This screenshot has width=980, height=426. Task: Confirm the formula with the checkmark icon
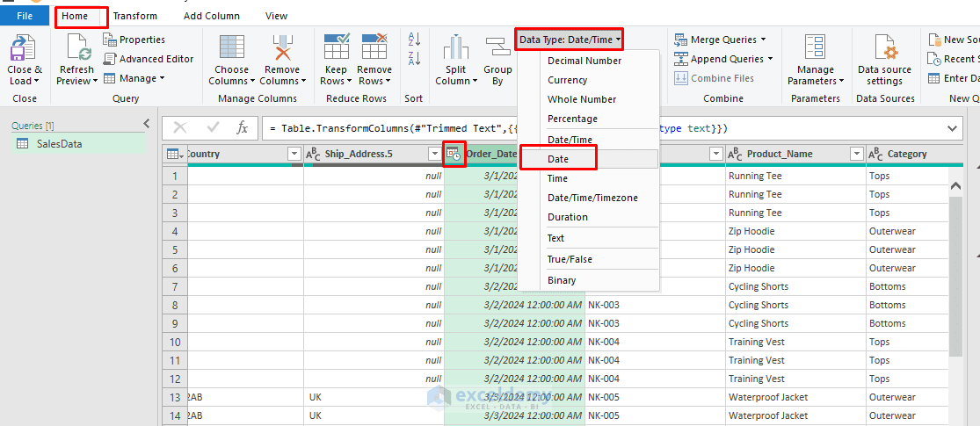pos(213,128)
